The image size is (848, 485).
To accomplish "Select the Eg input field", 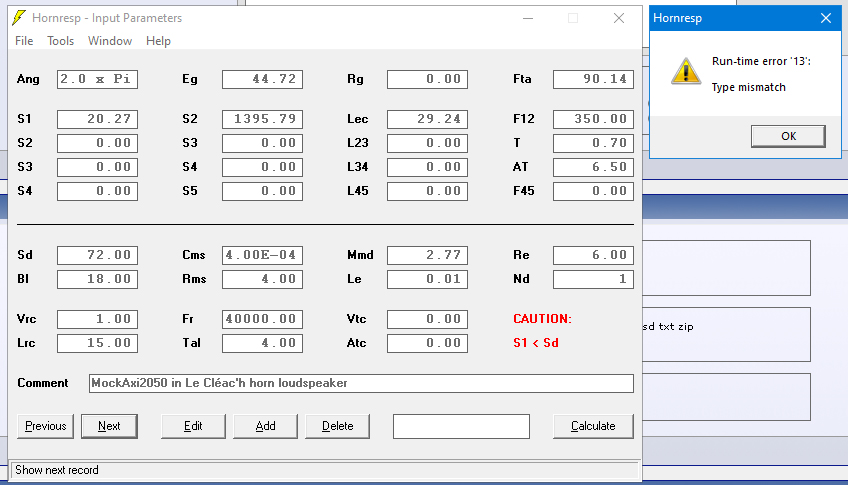I will coord(262,79).
